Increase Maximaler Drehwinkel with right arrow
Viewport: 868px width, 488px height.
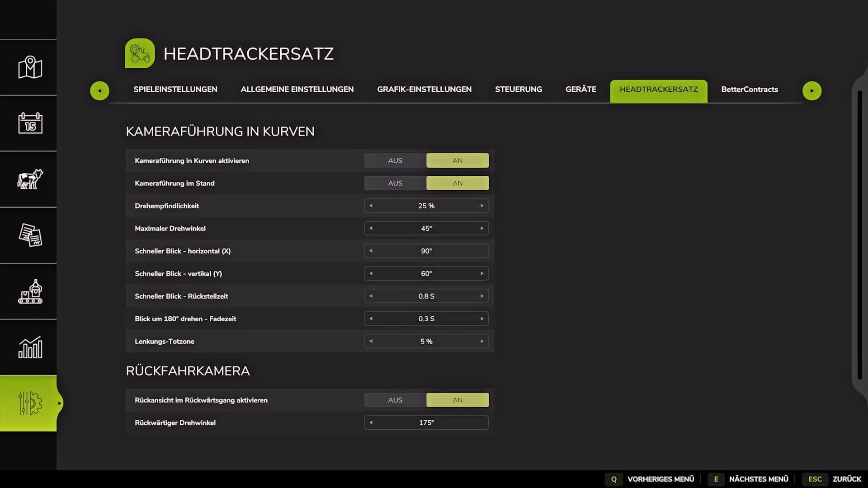tap(482, 228)
